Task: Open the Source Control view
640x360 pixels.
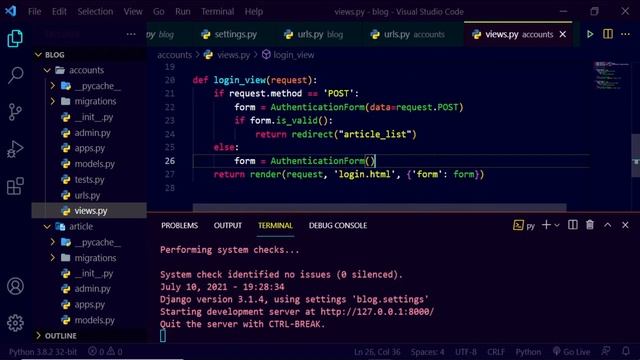Action: point(15,112)
